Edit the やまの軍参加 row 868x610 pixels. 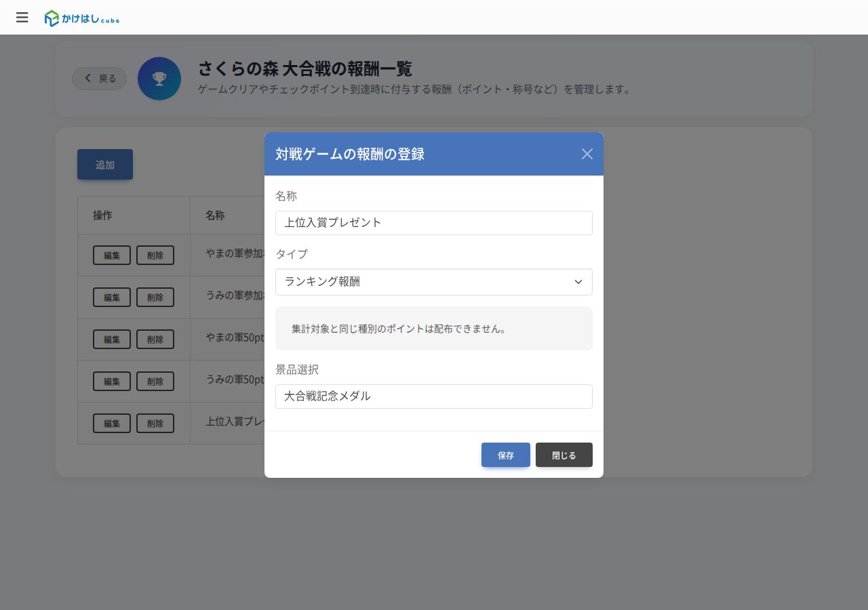(112, 256)
